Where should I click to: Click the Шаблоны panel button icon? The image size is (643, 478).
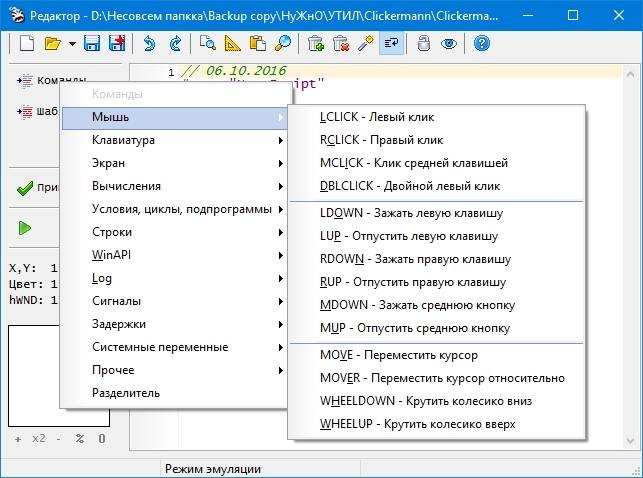coord(24,111)
